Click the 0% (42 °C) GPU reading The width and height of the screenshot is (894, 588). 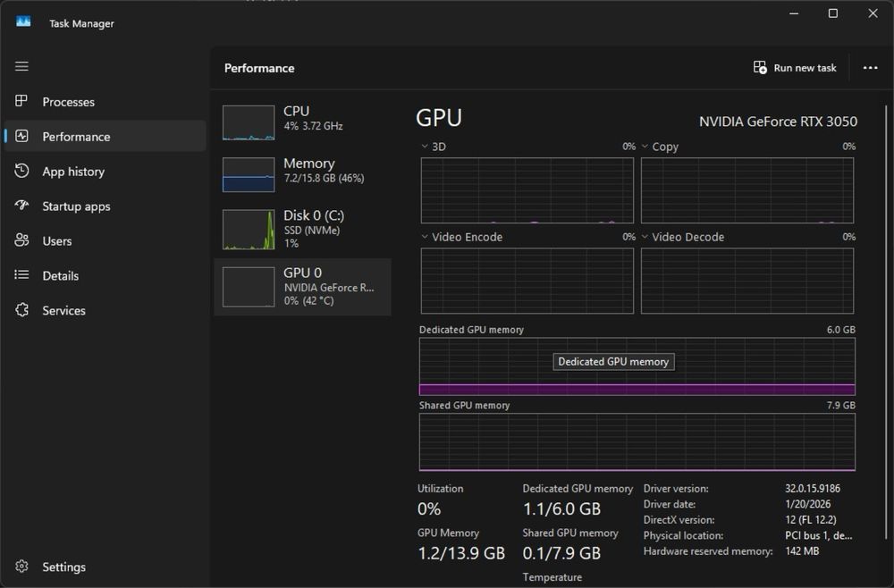[x=309, y=301]
